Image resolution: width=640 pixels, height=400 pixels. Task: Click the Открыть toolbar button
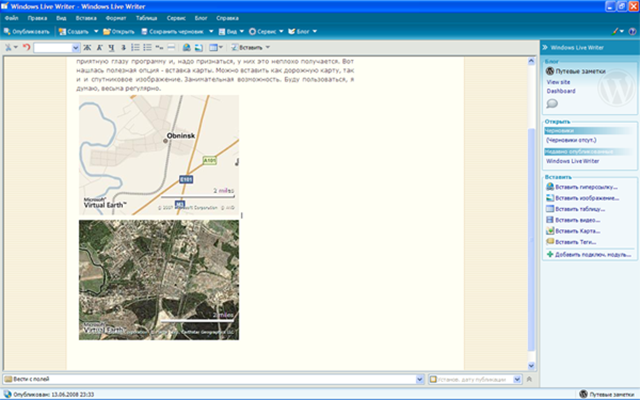(x=119, y=31)
